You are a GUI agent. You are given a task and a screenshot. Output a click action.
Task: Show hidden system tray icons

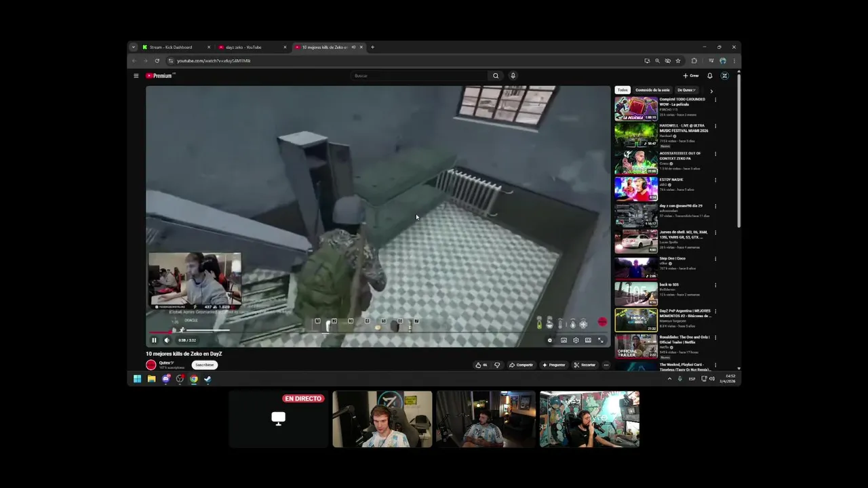[669, 379]
